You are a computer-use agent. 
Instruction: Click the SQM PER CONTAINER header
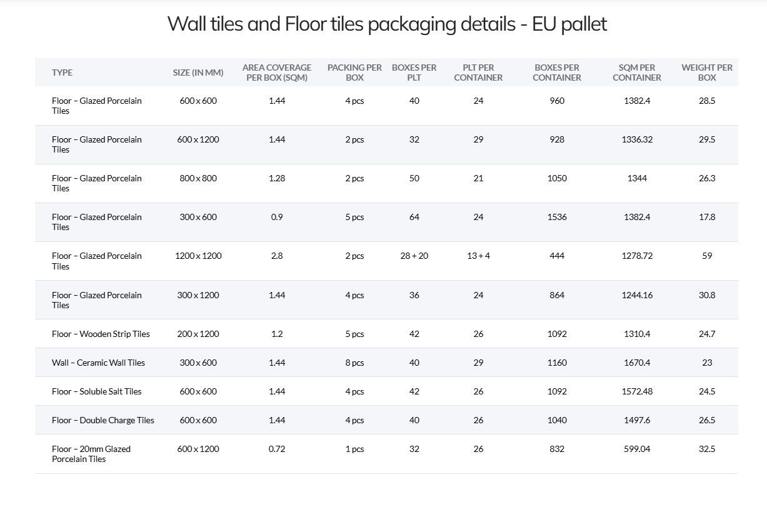(637, 73)
